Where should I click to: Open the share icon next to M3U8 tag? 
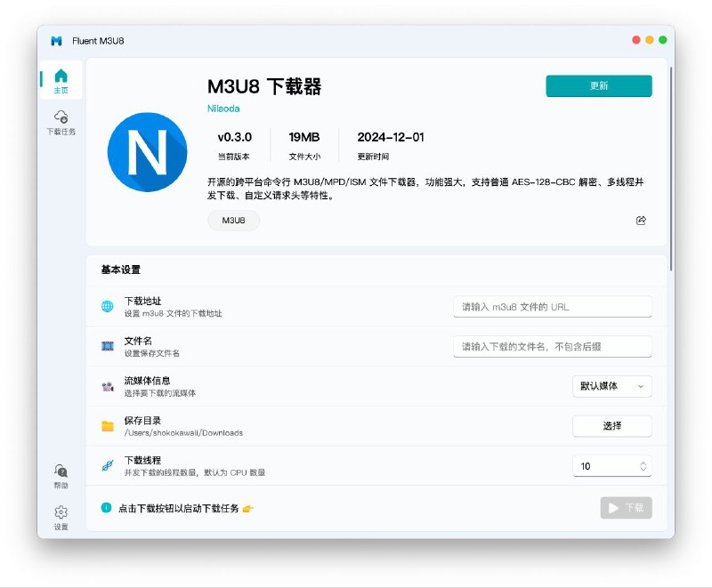click(642, 220)
